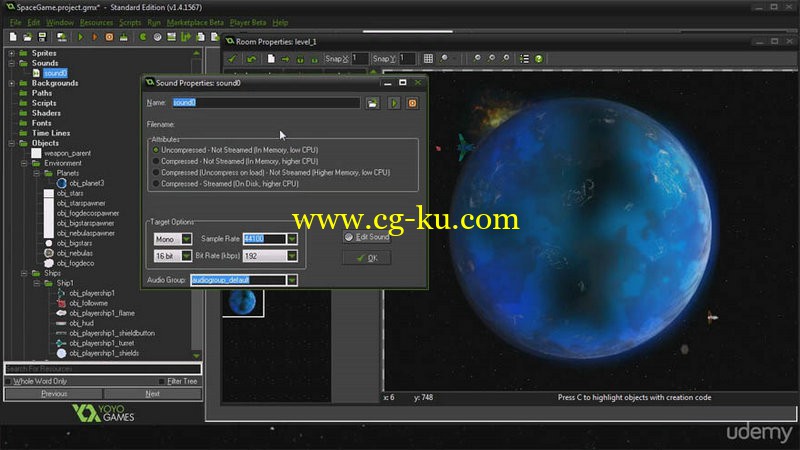
Task: Start debug mode with the orange play icon
Action: point(95,37)
